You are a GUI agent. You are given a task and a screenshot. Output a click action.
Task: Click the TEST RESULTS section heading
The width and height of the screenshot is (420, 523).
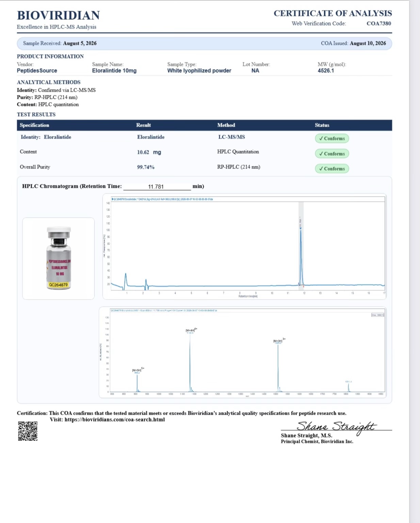pyautogui.click(x=36, y=114)
